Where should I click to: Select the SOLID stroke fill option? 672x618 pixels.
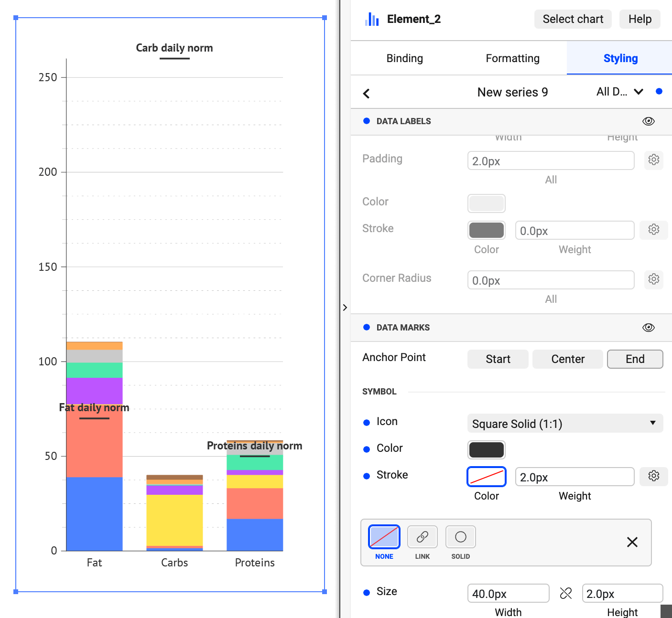tap(460, 536)
